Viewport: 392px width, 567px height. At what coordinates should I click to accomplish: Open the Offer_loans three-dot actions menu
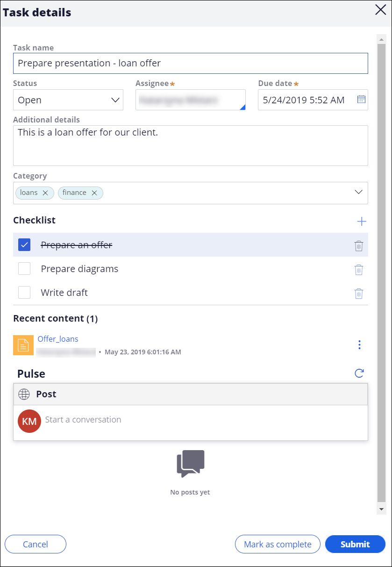coord(359,345)
